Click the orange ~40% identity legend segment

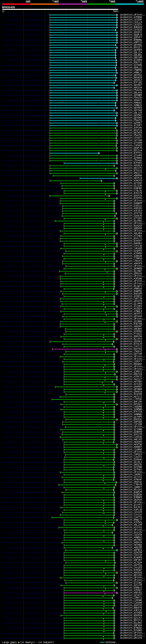coord(45,4)
